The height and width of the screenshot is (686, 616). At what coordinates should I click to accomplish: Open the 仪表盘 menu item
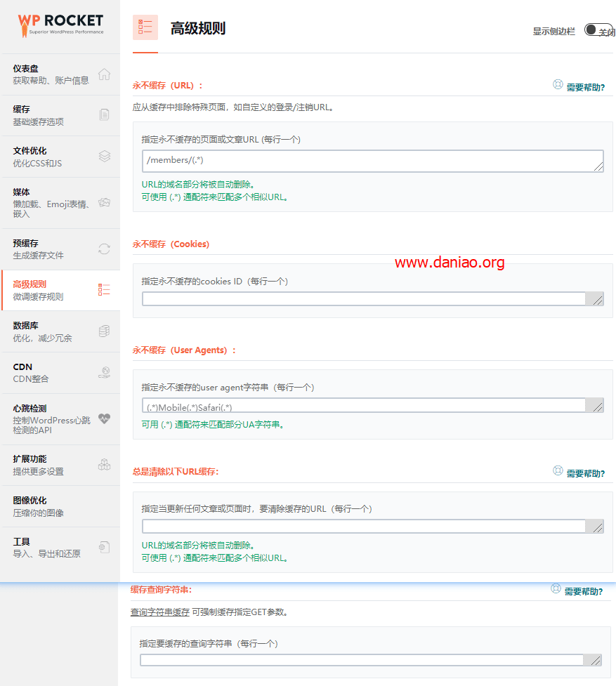click(60, 74)
